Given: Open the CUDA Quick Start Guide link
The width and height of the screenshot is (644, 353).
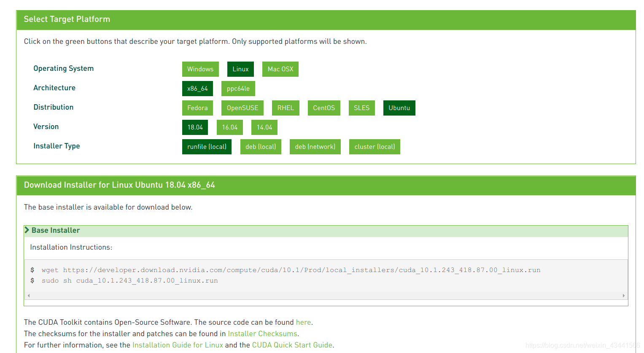Looking at the screenshot, I should click(292, 345).
